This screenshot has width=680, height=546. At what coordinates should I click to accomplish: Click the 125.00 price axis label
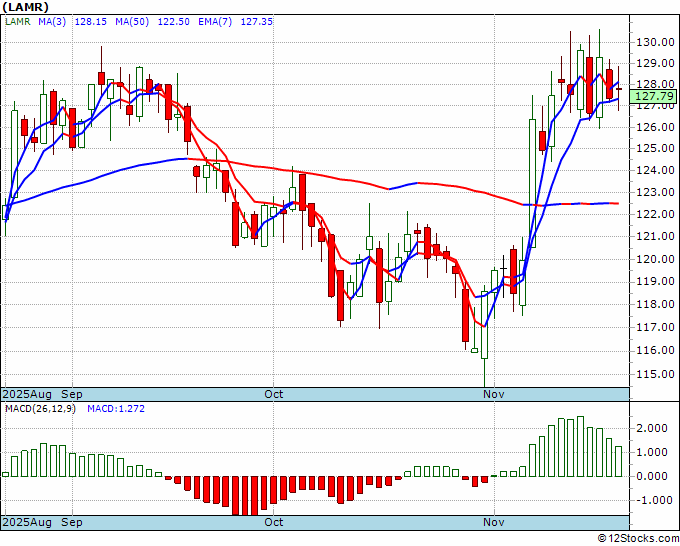click(x=655, y=148)
